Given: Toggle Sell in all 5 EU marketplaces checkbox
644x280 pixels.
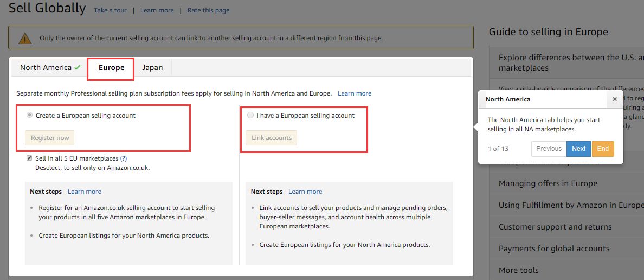Looking at the screenshot, I should pyautogui.click(x=29, y=158).
